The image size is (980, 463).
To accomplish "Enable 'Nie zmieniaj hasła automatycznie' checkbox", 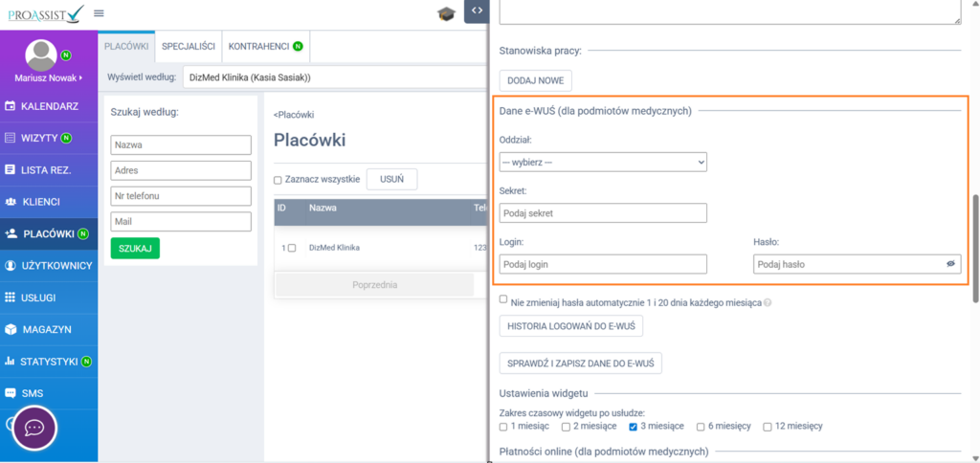I will click(504, 300).
